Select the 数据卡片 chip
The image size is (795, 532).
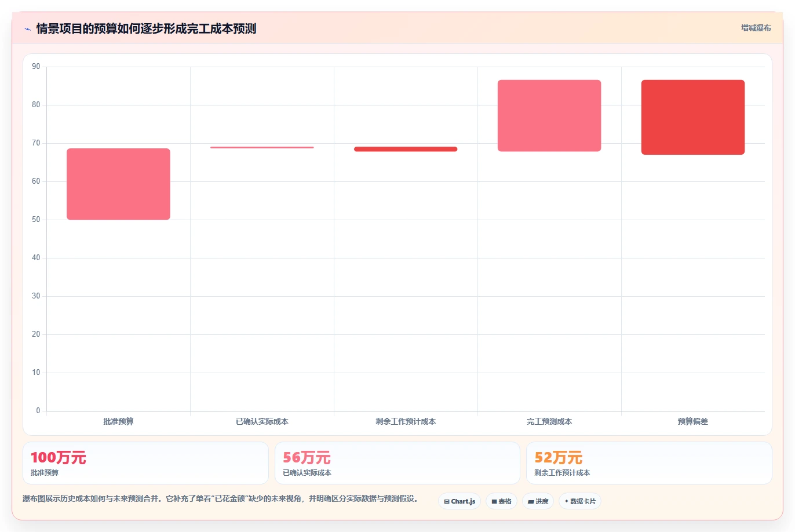click(x=580, y=501)
